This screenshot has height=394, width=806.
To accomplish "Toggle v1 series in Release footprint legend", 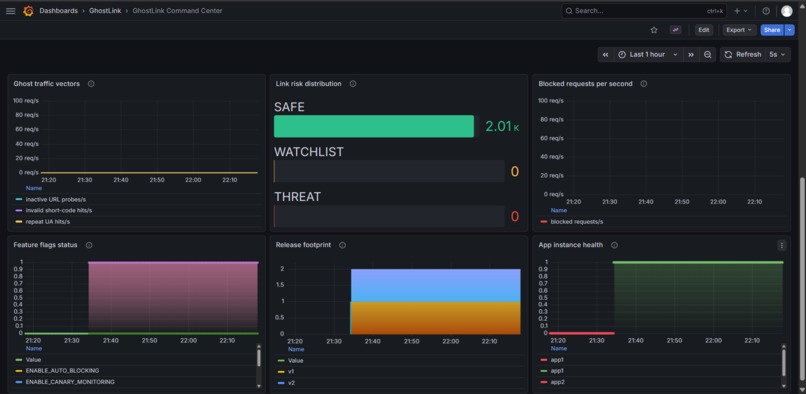I will point(291,371).
